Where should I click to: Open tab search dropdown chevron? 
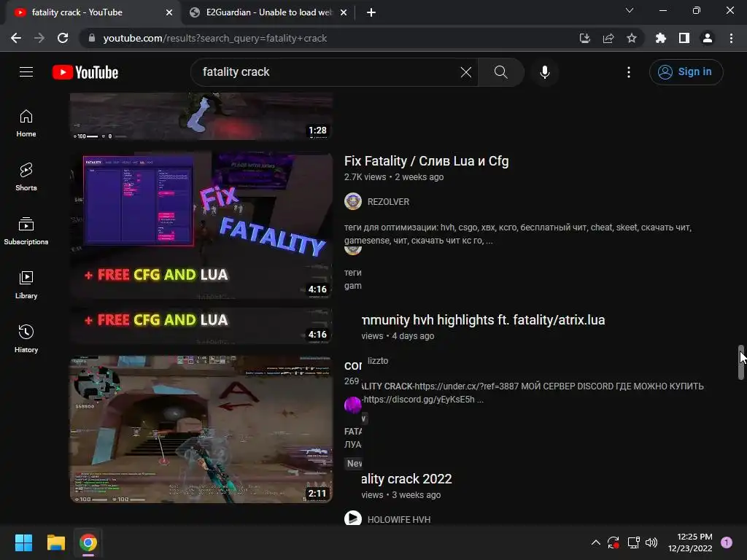click(x=630, y=10)
